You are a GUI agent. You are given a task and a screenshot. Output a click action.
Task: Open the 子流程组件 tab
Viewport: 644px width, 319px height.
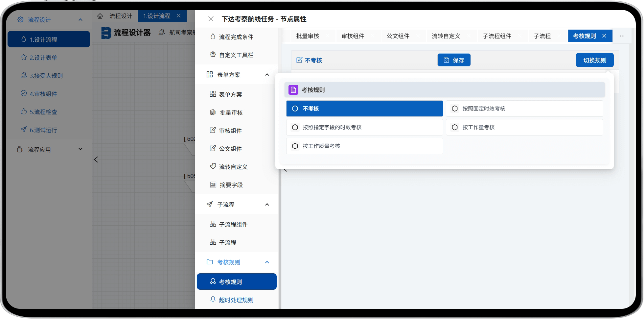(497, 36)
